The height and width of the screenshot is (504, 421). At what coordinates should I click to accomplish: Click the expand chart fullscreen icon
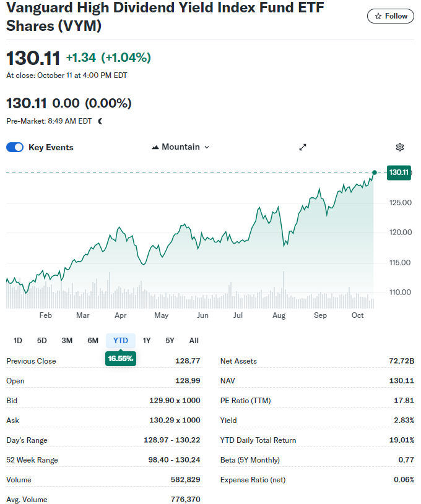tap(303, 147)
